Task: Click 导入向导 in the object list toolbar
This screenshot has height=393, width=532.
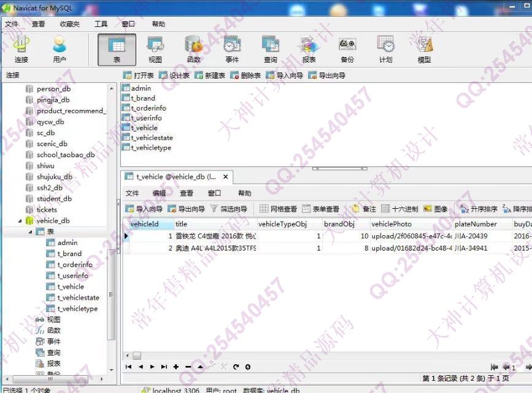Action: [x=285, y=76]
